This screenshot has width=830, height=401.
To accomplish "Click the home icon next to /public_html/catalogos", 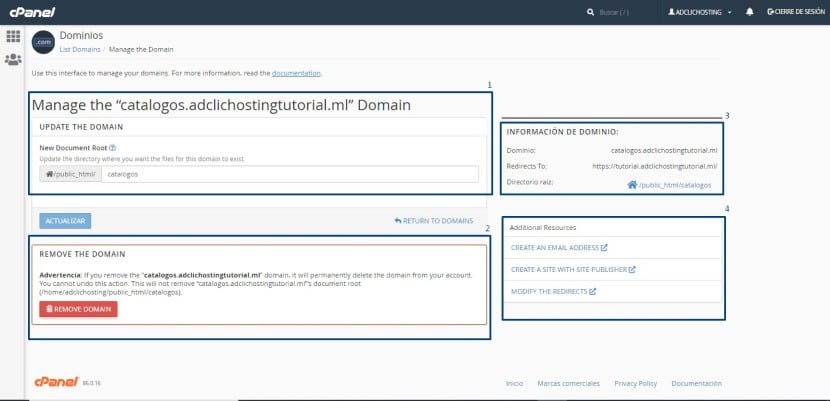I will [632, 185].
